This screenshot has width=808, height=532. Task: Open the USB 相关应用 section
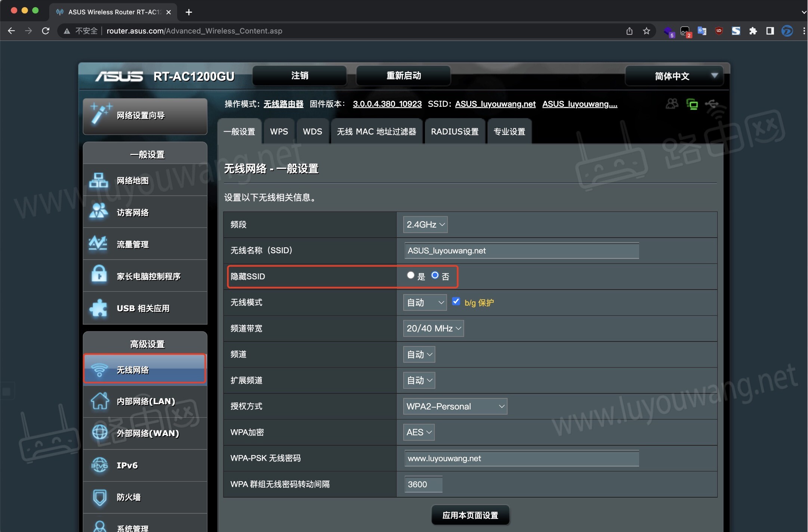(x=143, y=308)
